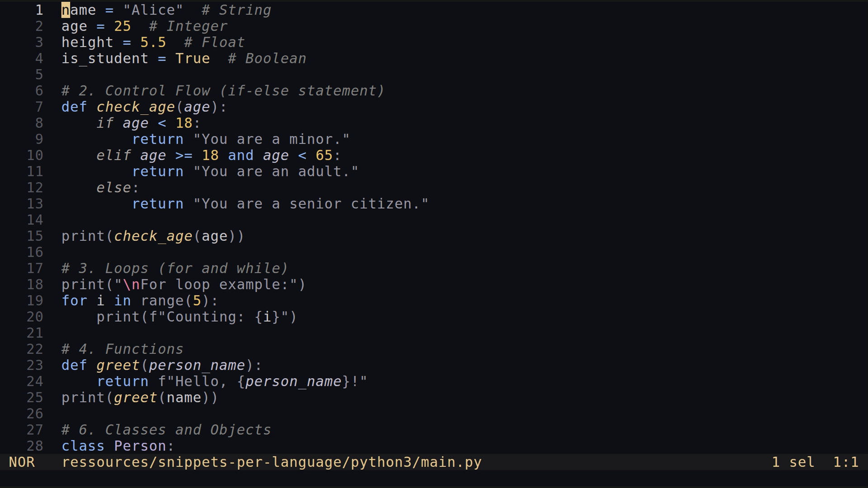Click the string "You are a senior citizen."
This screenshot has height=488, width=868.
(311, 204)
